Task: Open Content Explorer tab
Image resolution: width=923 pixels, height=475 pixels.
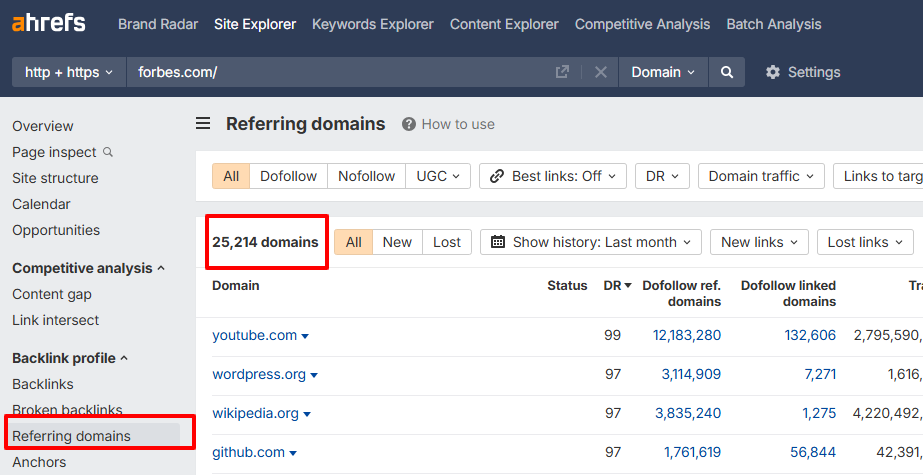Action: coord(504,24)
